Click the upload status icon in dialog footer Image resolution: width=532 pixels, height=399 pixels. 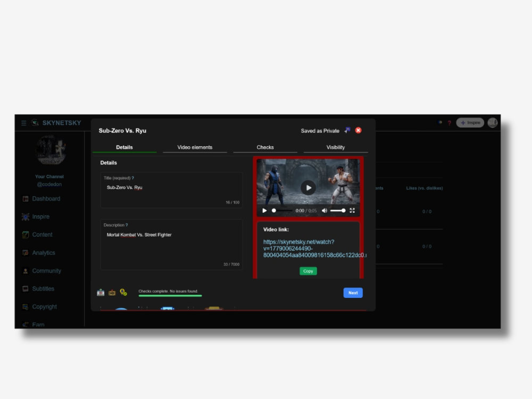[101, 293]
